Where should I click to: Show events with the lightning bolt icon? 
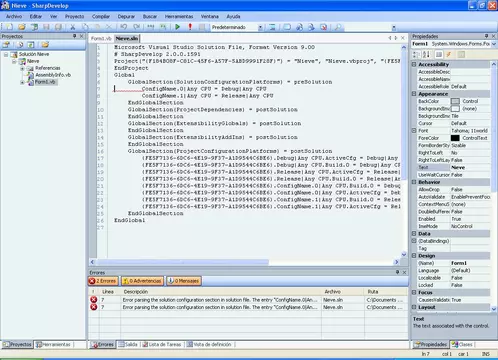[449, 54]
